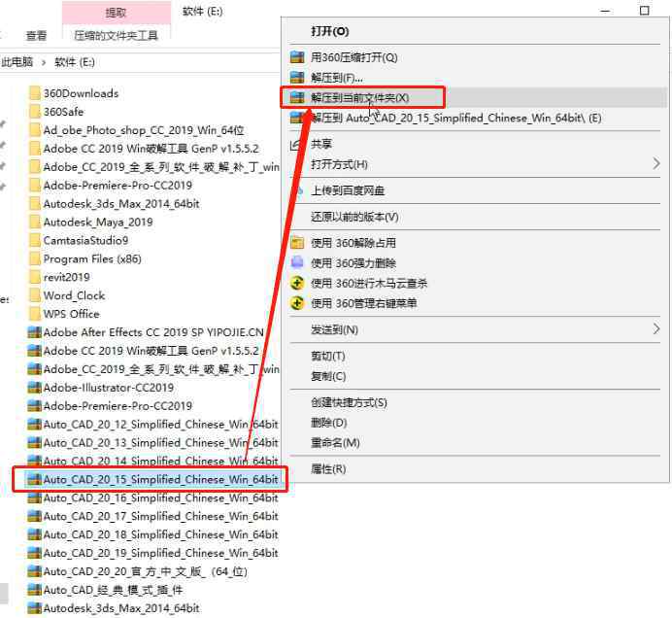672x618 pixels.
Task: Click archive icon of Auto_CAD_20_19 file
Action: pyautogui.click(x=34, y=553)
